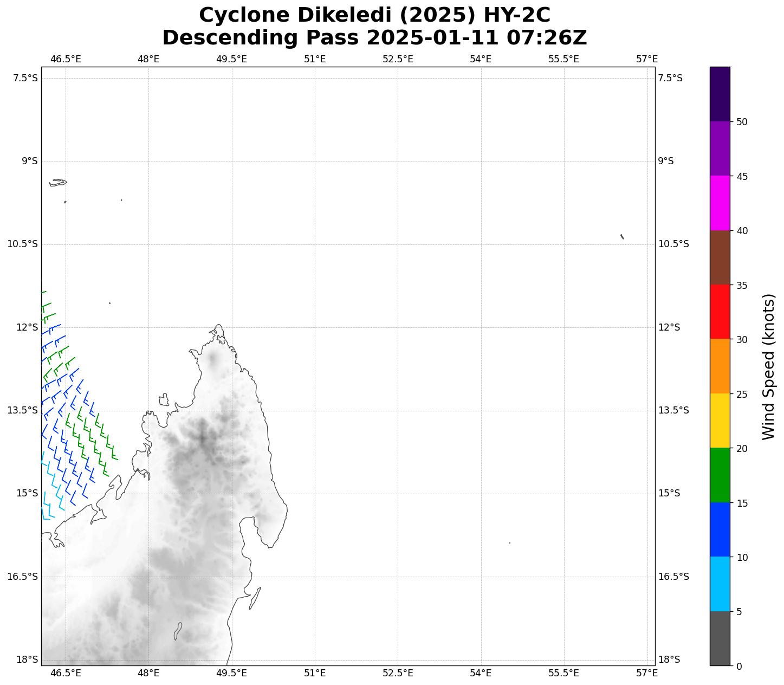Click the Wind Speed (knots) colorbar label
Viewport: 784px width, 685px height.
tap(768, 366)
